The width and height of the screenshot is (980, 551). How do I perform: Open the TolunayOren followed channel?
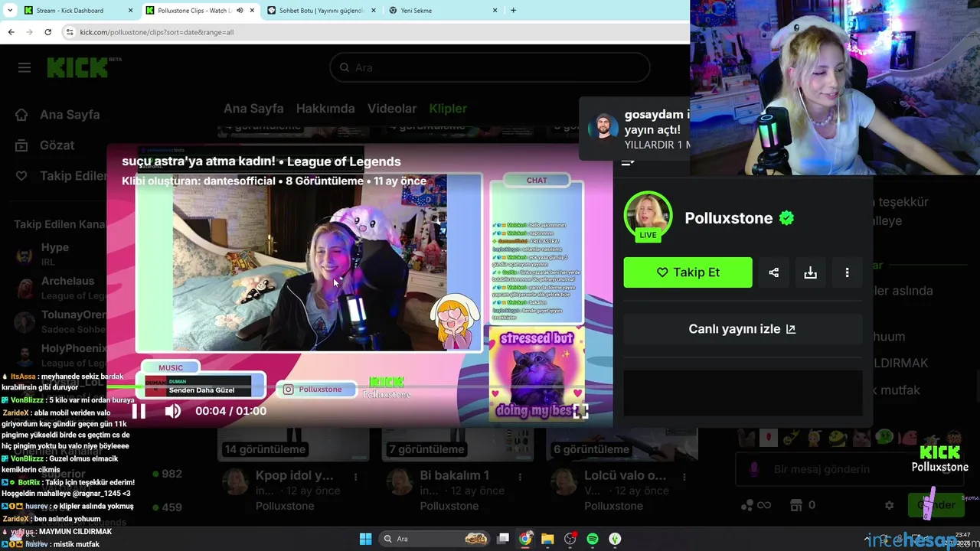pyautogui.click(x=60, y=321)
